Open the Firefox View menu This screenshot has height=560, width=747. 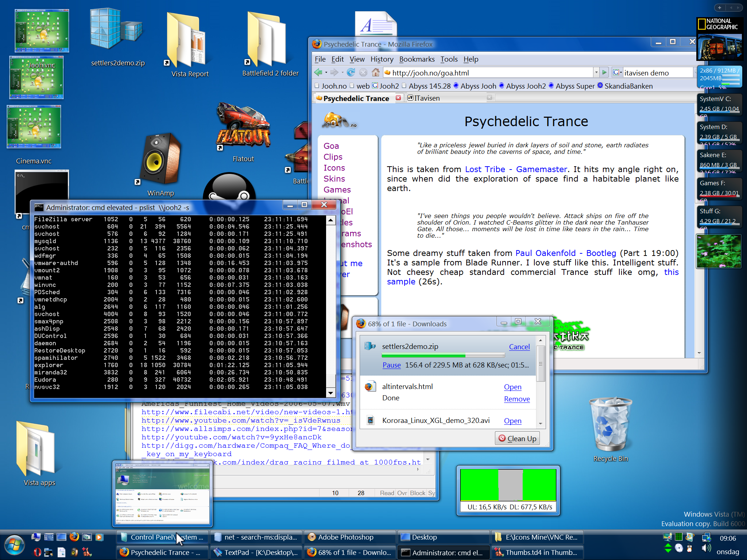point(357,59)
